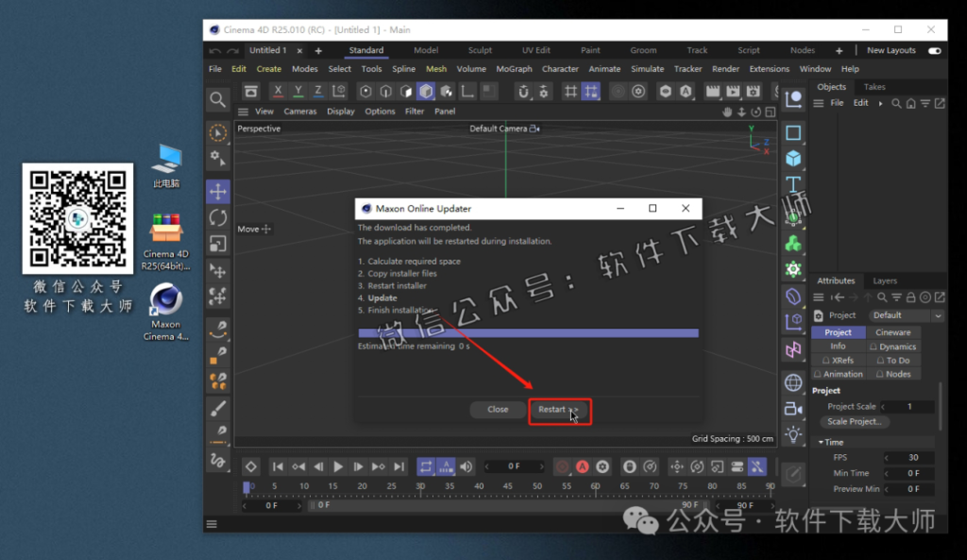
Task: Click the download progress bar in the updater
Action: pos(527,331)
